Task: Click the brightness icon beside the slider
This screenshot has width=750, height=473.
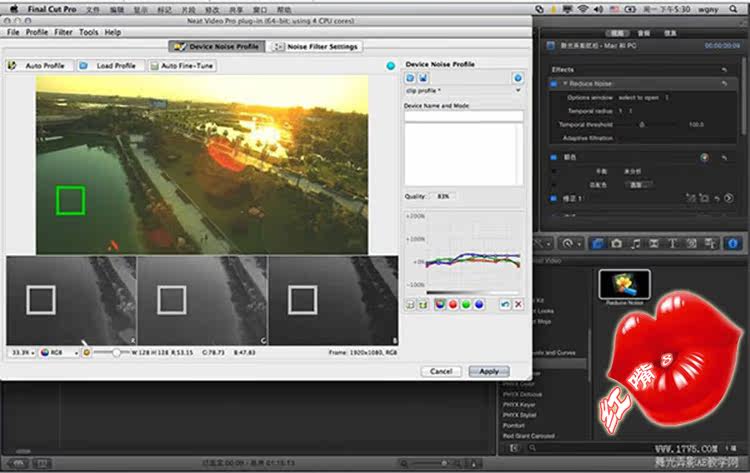Action: pyautogui.click(x=87, y=352)
